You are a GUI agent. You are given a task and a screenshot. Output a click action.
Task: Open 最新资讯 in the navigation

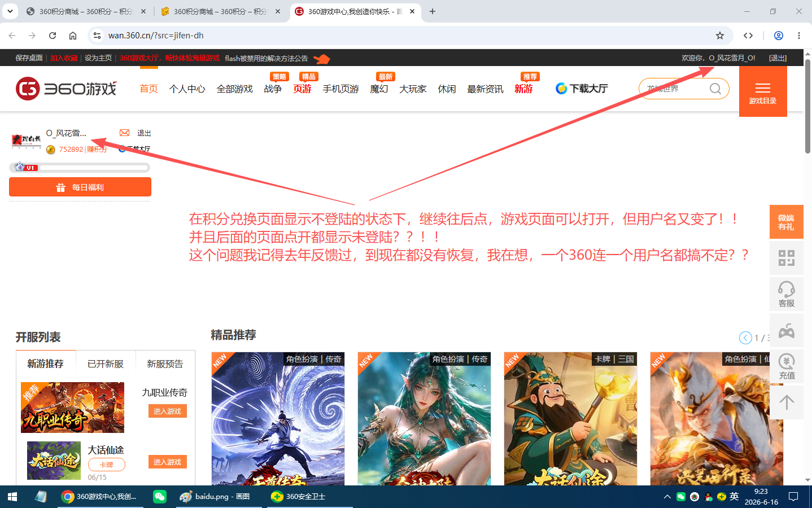485,89
